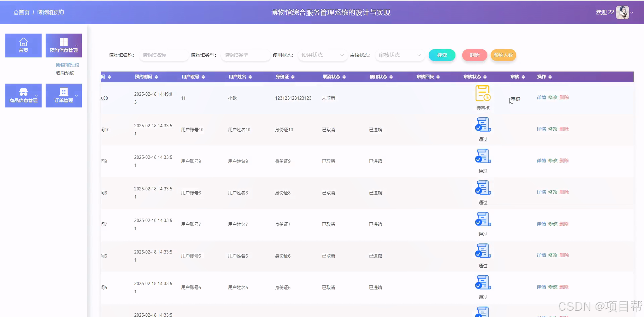Open the 首页 sidebar tile
The width and height of the screenshot is (644, 317).
pos(23,45)
